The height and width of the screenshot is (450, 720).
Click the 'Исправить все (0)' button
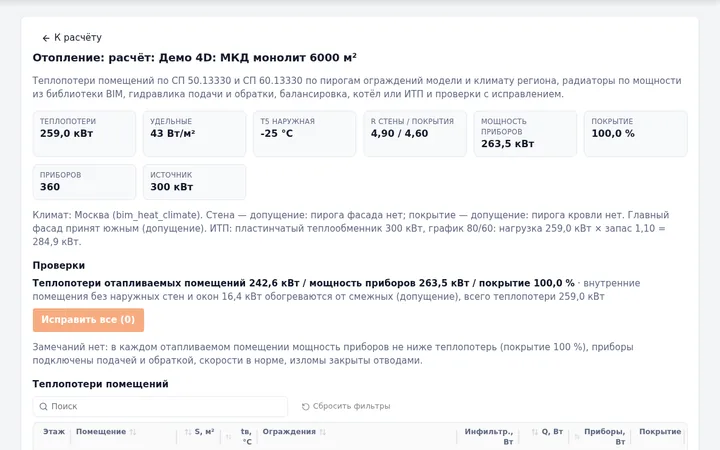(88, 320)
